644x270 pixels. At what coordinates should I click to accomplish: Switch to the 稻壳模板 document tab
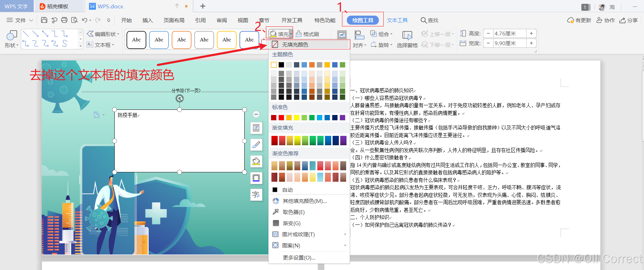[x=58, y=6]
